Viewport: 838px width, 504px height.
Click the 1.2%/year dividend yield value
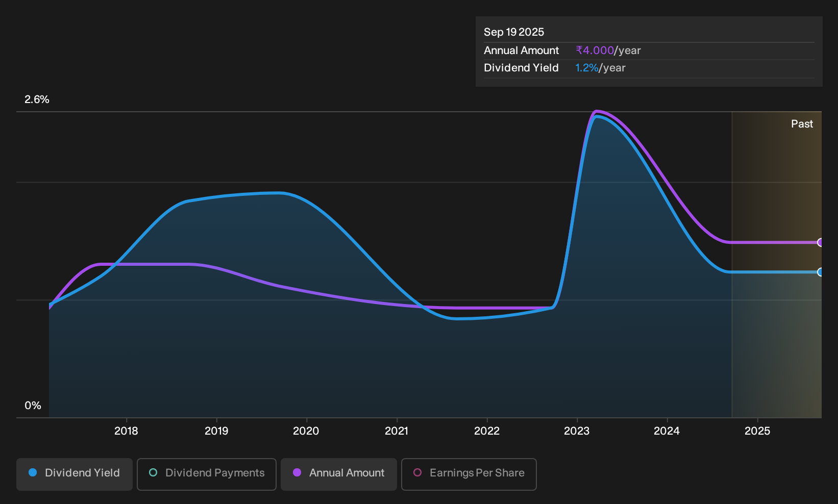[x=600, y=68]
